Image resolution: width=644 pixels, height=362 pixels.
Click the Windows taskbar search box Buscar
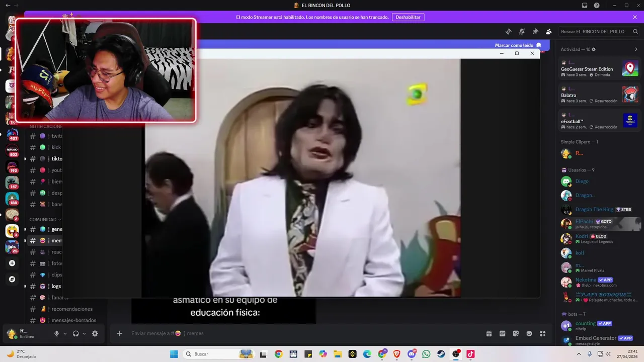218,354
